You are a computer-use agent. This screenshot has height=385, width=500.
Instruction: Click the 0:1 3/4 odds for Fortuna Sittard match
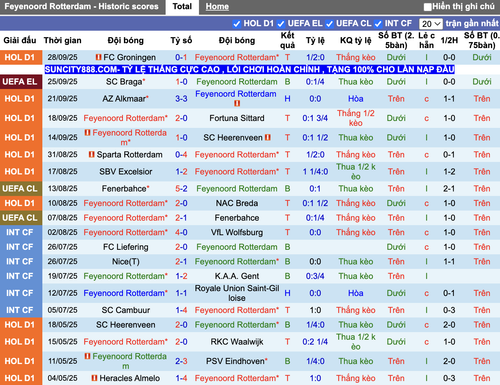click(315, 118)
